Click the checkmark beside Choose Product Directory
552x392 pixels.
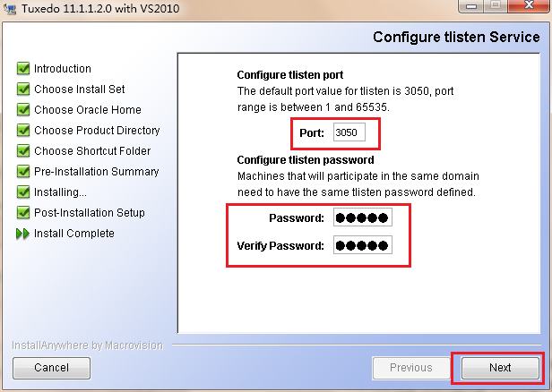pyautogui.click(x=23, y=131)
